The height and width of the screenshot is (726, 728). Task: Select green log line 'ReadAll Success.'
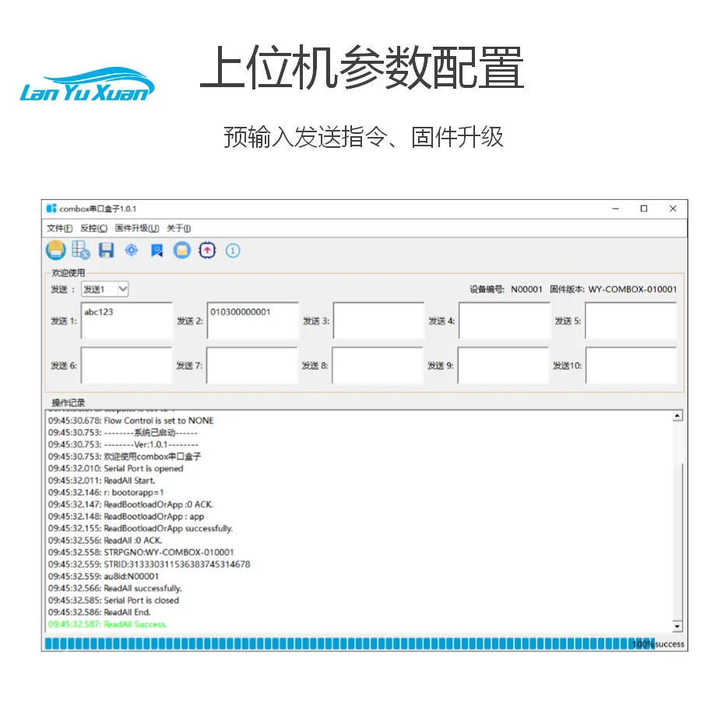point(107,624)
